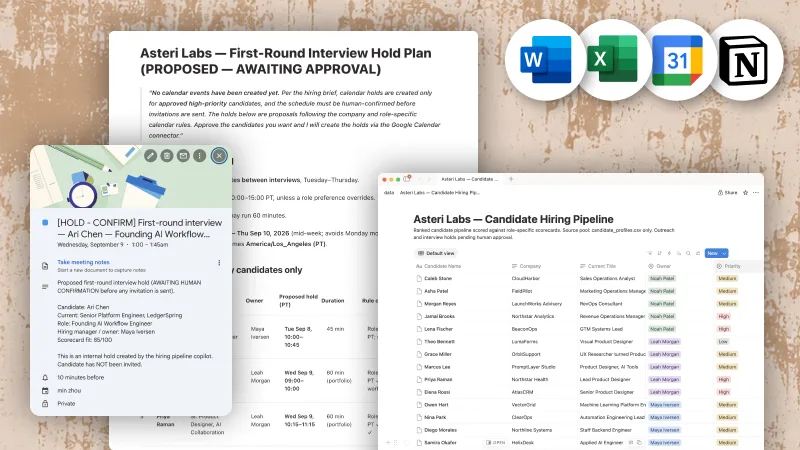Click the Owner column header
Screen dimensions: 800x450
(659, 266)
